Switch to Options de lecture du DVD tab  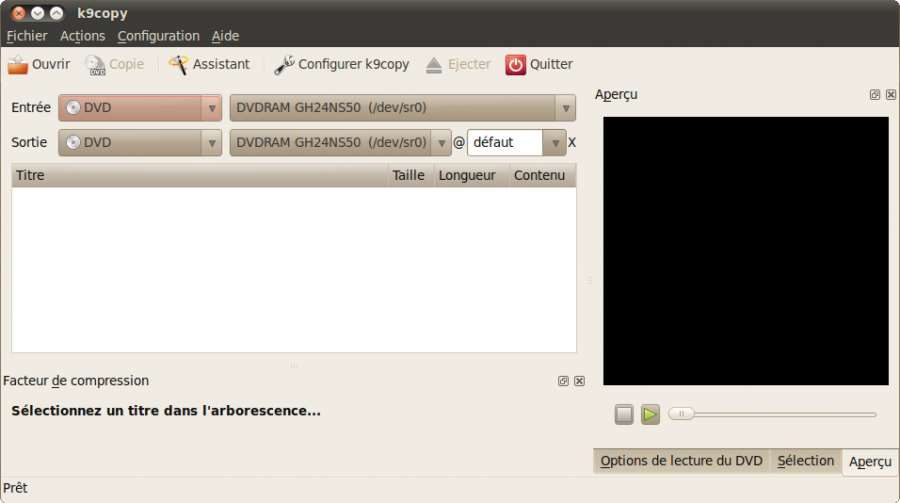coord(681,461)
